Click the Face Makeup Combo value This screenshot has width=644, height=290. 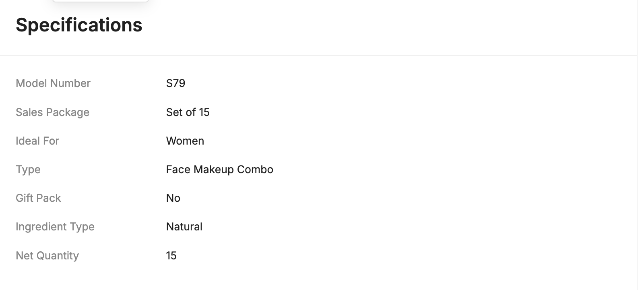220,170
